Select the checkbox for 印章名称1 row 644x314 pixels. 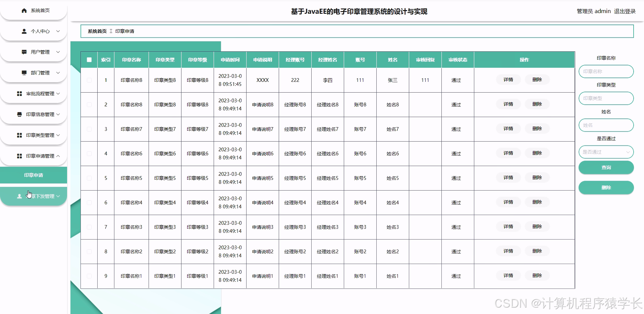89,276
